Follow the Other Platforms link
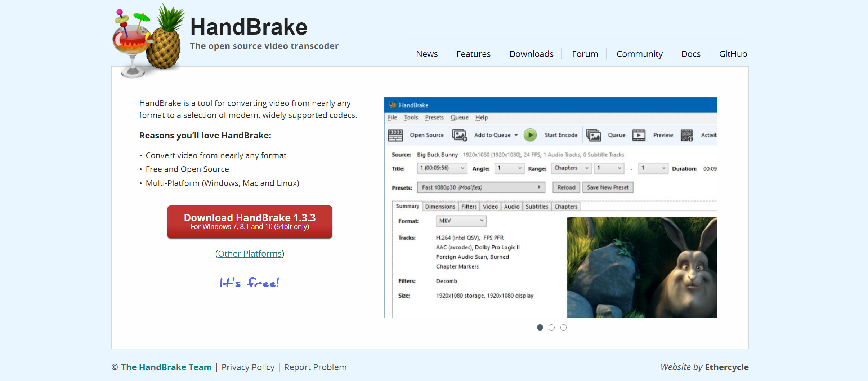 [250, 254]
